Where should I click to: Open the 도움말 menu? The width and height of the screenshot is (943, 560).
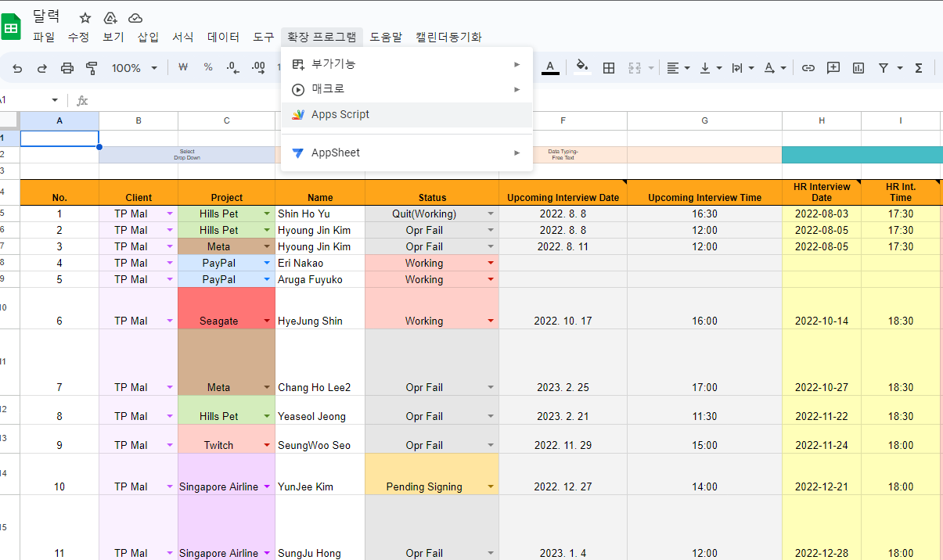click(386, 37)
